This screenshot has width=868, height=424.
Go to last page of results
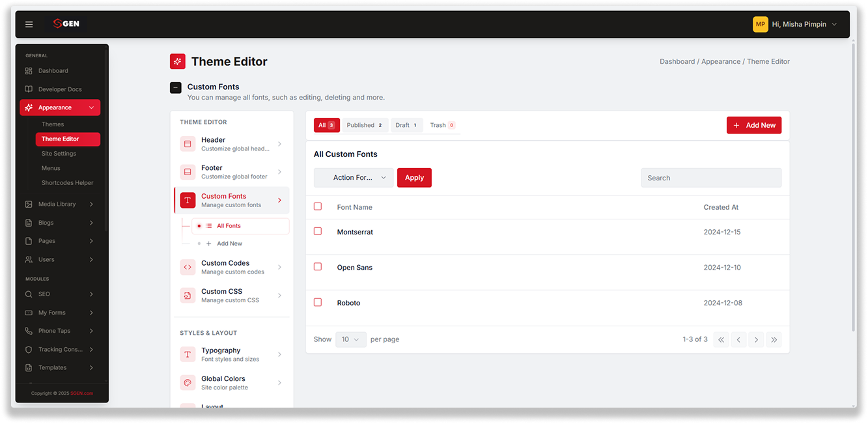(774, 339)
